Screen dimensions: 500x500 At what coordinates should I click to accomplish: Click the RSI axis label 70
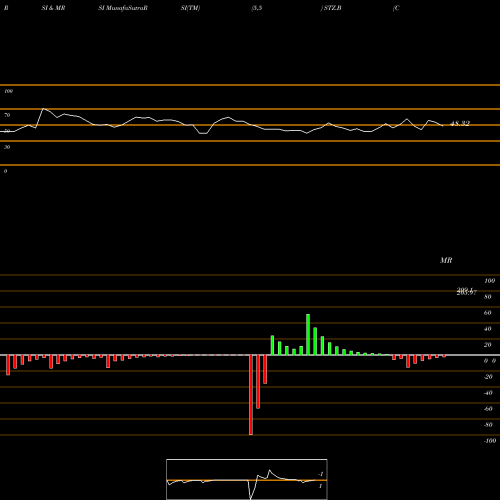[7, 115]
